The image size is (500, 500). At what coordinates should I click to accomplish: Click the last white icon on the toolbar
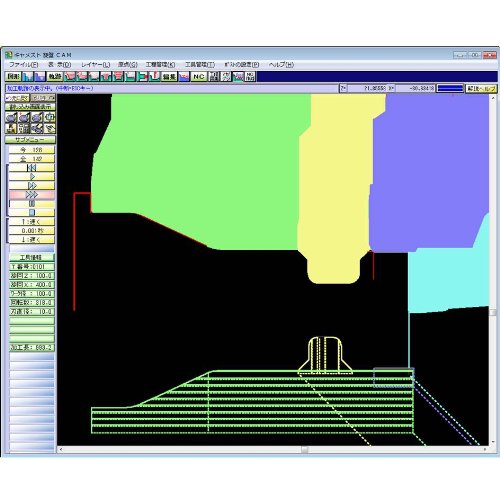coord(250,76)
